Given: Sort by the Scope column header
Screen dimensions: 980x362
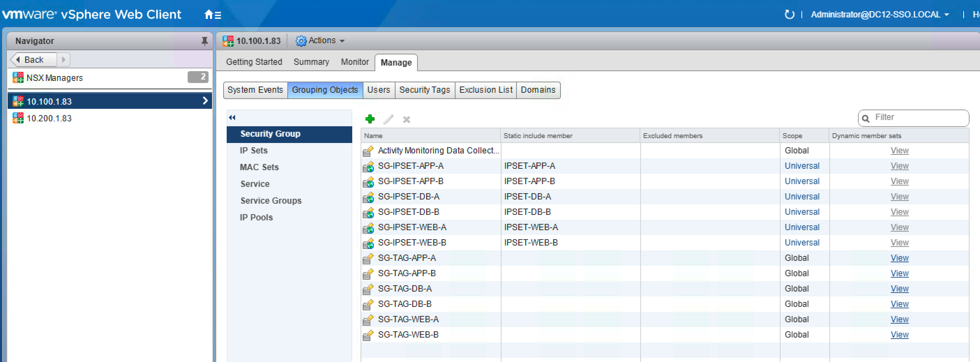Looking at the screenshot, I should pos(792,136).
